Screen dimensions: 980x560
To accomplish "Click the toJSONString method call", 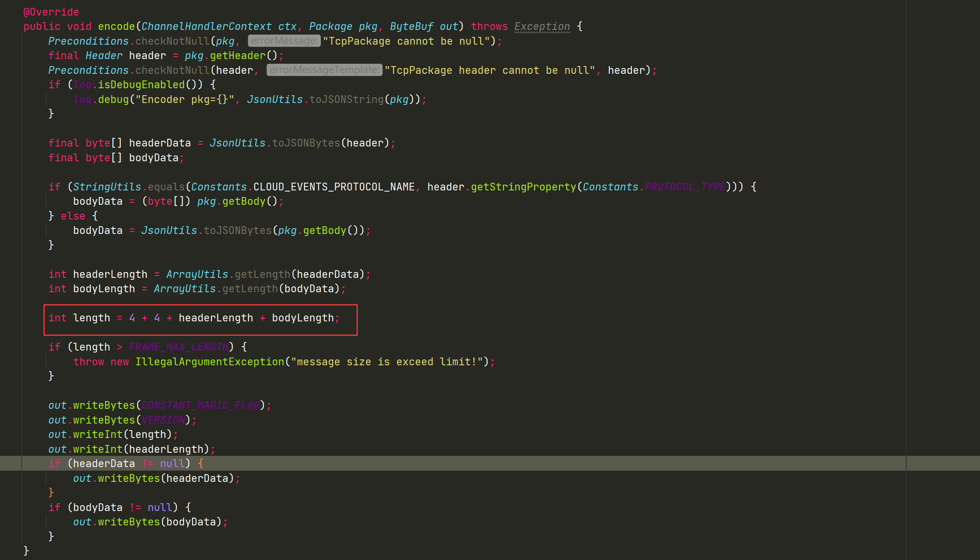I will tap(346, 99).
